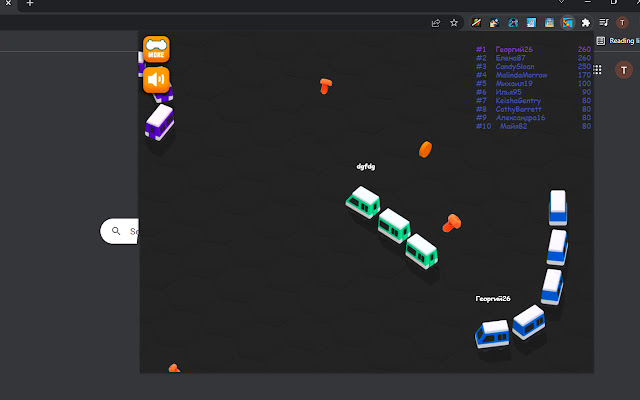Open the Reading list
640x400 pixels.
tap(618, 41)
